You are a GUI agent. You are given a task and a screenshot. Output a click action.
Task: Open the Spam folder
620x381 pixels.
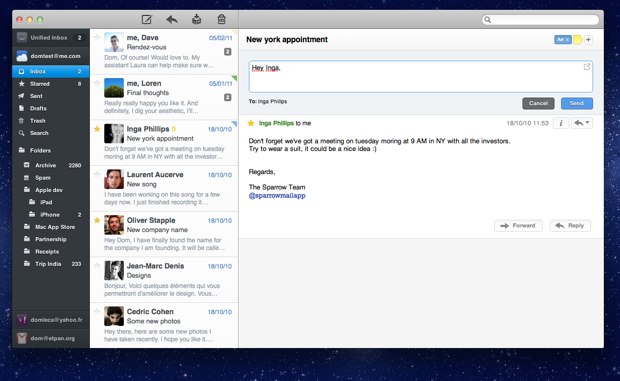pyautogui.click(x=51, y=178)
